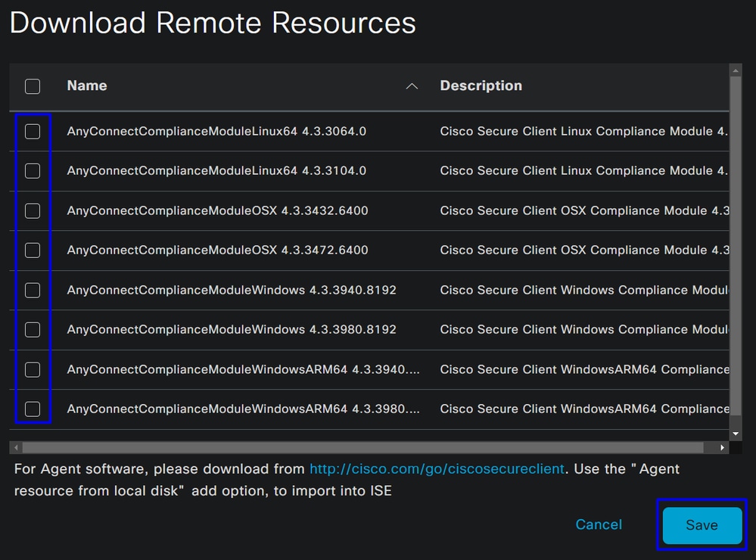Click description of OSX 4.3.3432.6400 row
This screenshot has width=756, height=560.
click(584, 211)
